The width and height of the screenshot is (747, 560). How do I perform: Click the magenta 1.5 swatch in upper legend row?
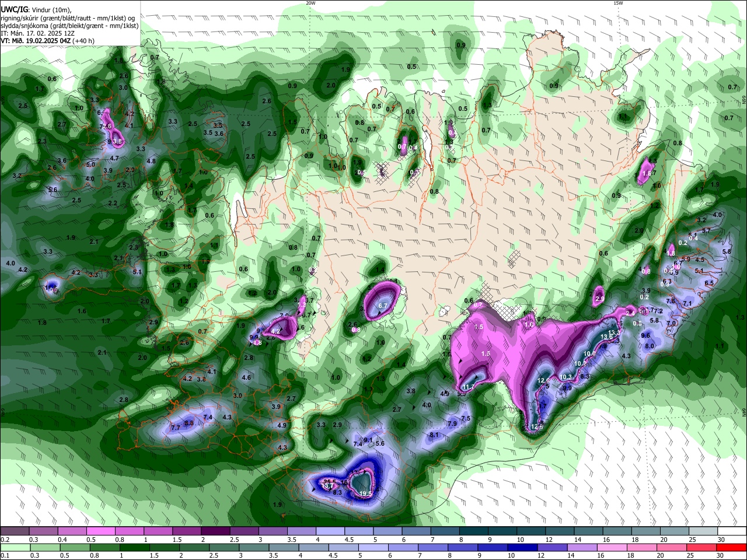187,531
